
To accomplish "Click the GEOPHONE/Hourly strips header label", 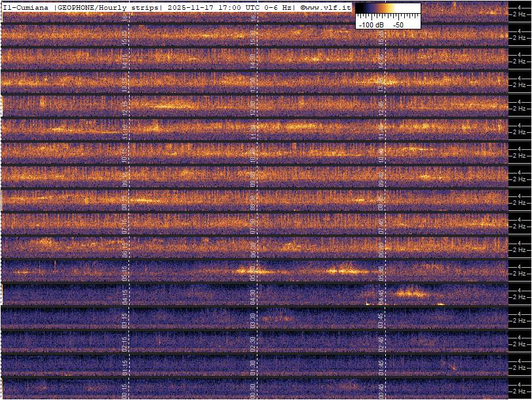I will point(109,8).
